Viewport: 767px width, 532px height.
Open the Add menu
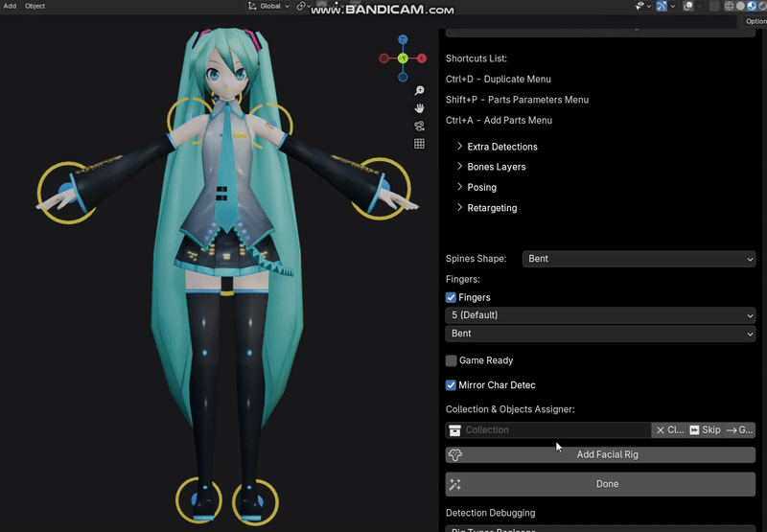tap(10, 6)
